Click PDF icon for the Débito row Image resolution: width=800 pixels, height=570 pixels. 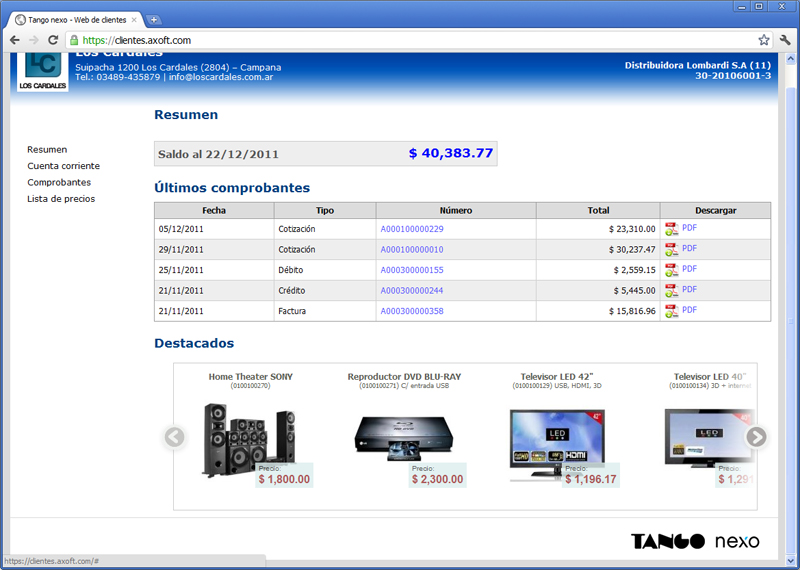[x=671, y=270]
